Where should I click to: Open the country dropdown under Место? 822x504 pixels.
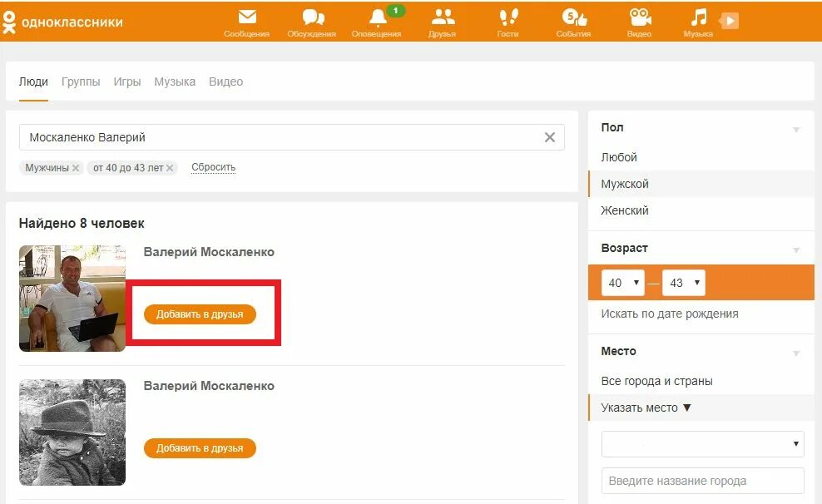click(702, 444)
